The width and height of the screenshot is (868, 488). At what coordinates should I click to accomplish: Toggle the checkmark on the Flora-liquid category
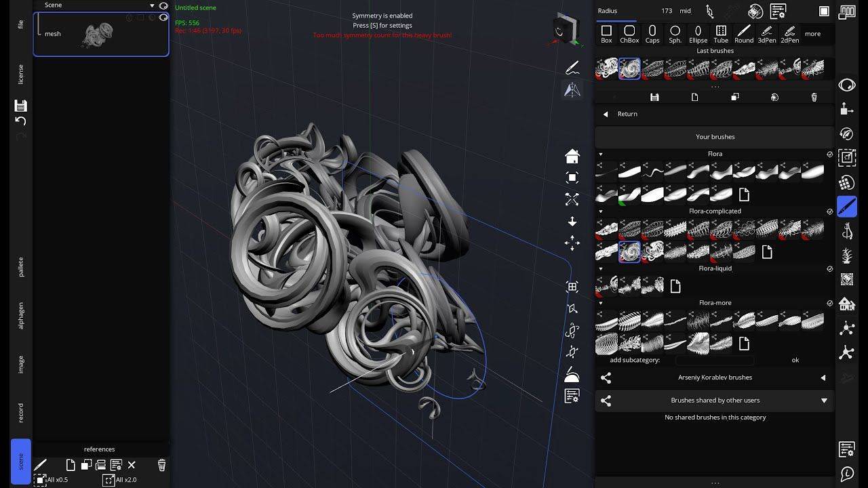[830, 269]
